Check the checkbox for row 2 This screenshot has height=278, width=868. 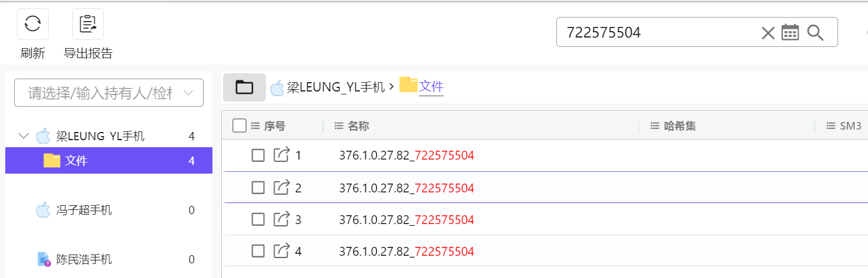pos(258,188)
